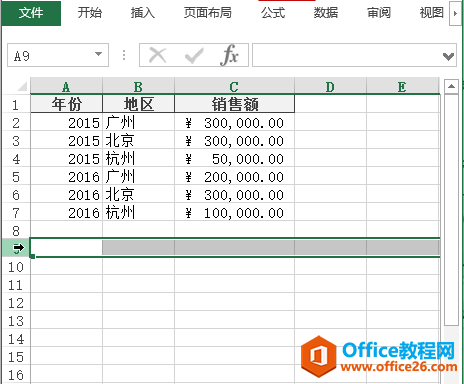The height and width of the screenshot is (384, 464).
Task: Click cell C5 showing ¥200,000.00
Action: tap(234, 176)
